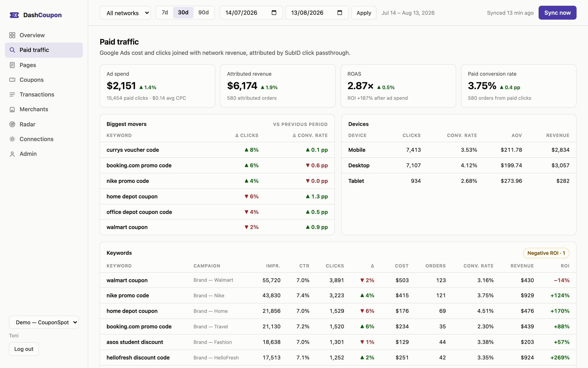Click the Pages document icon
Image resolution: width=588 pixels, height=368 pixels.
pyautogui.click(x=12, y=65)
